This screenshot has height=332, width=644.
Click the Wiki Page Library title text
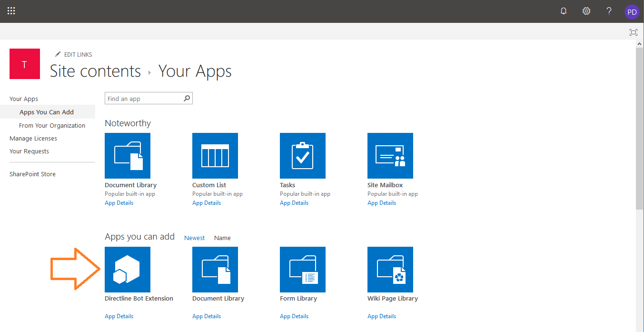(393, 299)
